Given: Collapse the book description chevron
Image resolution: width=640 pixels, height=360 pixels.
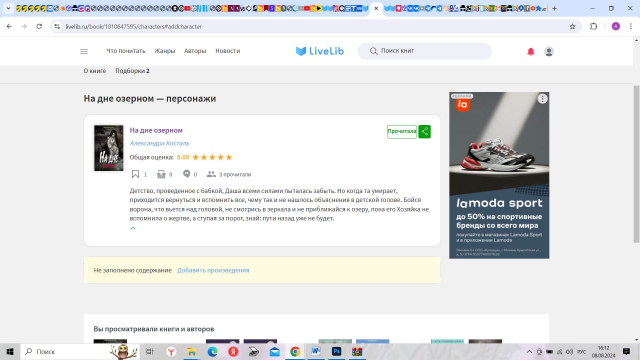Looking at the screenshot, I should [x=133, y=228].
